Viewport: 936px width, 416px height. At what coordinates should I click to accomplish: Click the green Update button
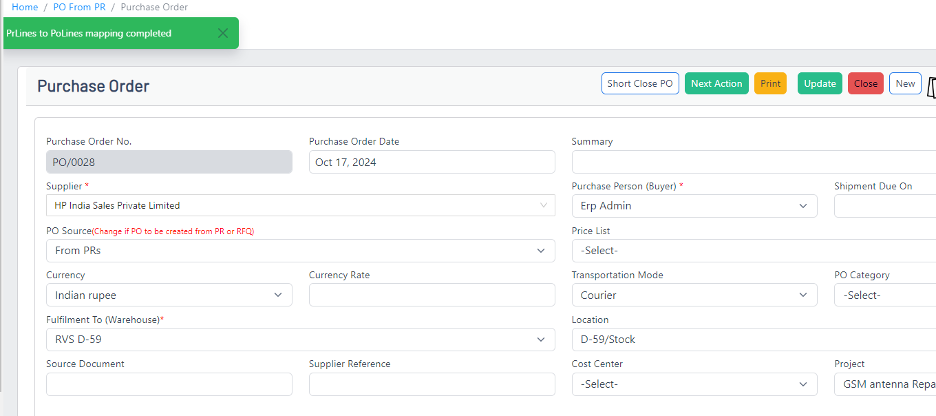[x=820, y=84]
